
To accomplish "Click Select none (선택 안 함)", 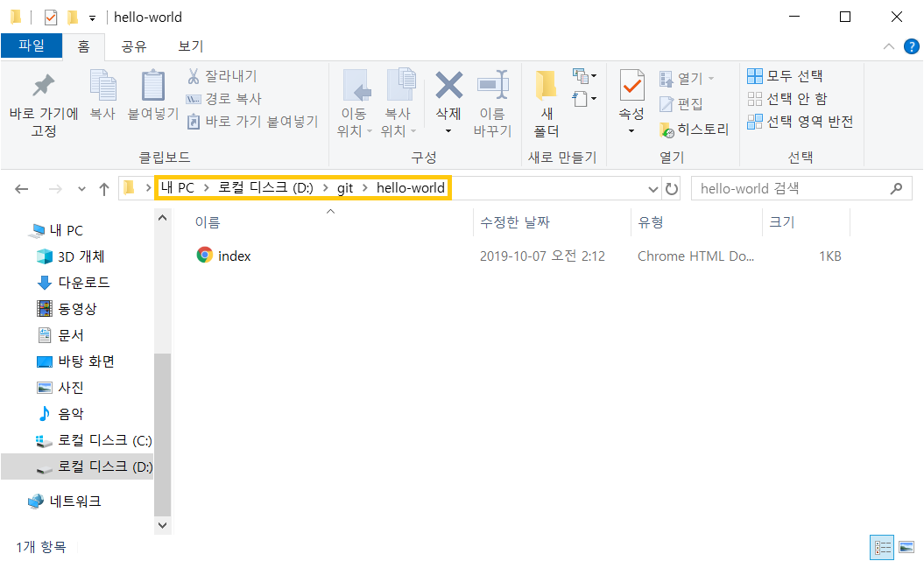I will coord(787,98).
